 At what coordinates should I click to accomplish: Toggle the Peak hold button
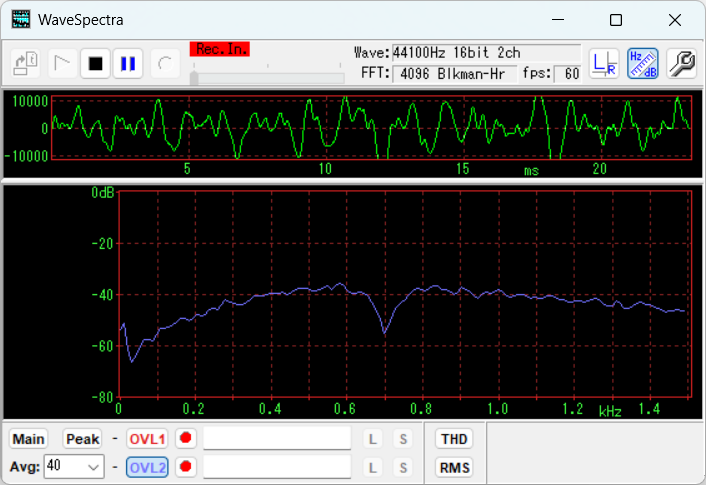click(x=82, y=439)
